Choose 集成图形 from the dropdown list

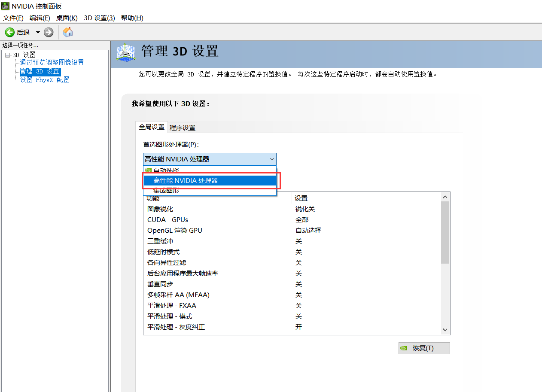click(210, 190)
